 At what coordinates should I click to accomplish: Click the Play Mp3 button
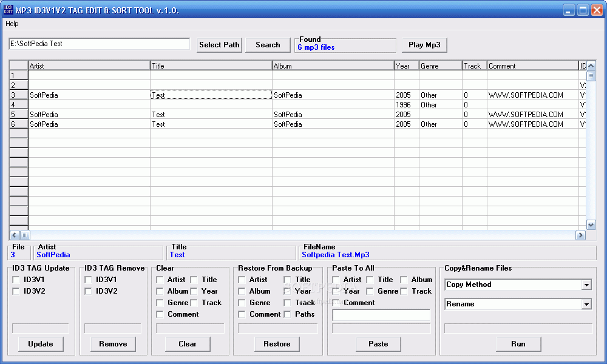(424, 45)
